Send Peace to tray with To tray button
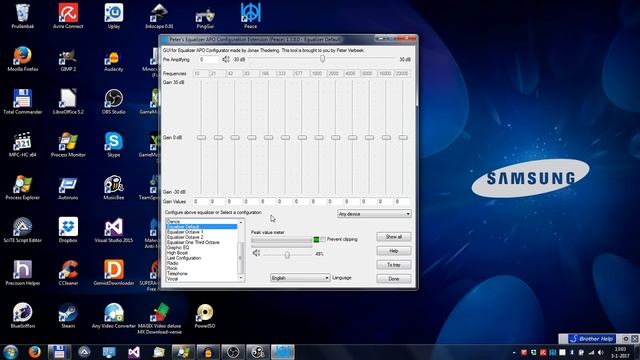 coord(393,265)
